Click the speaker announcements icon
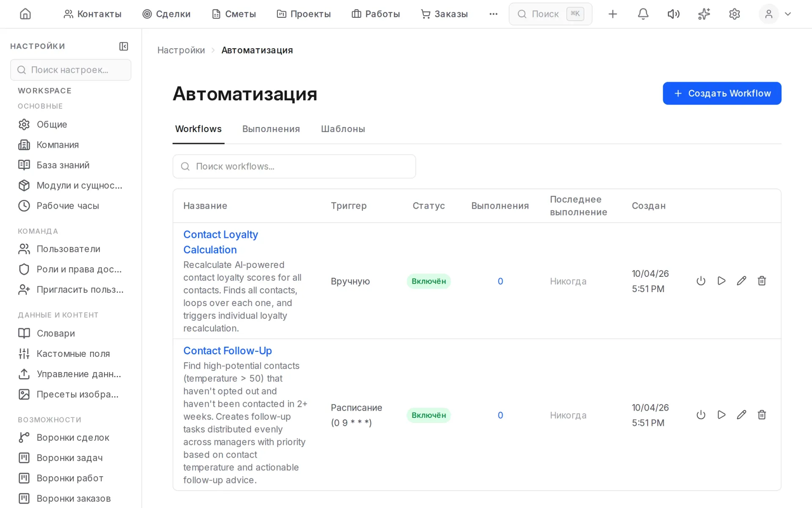812x508 pixels. point(673,14)
